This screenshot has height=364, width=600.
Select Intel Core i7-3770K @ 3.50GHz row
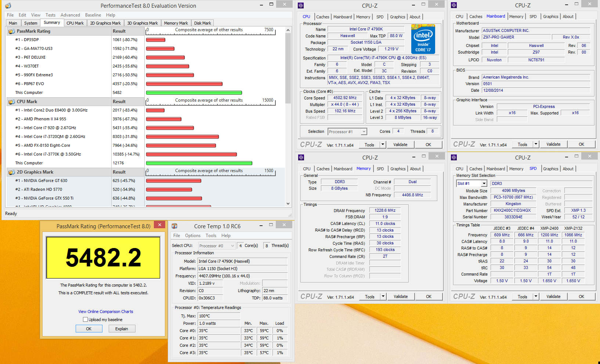[x=76, y=154]
